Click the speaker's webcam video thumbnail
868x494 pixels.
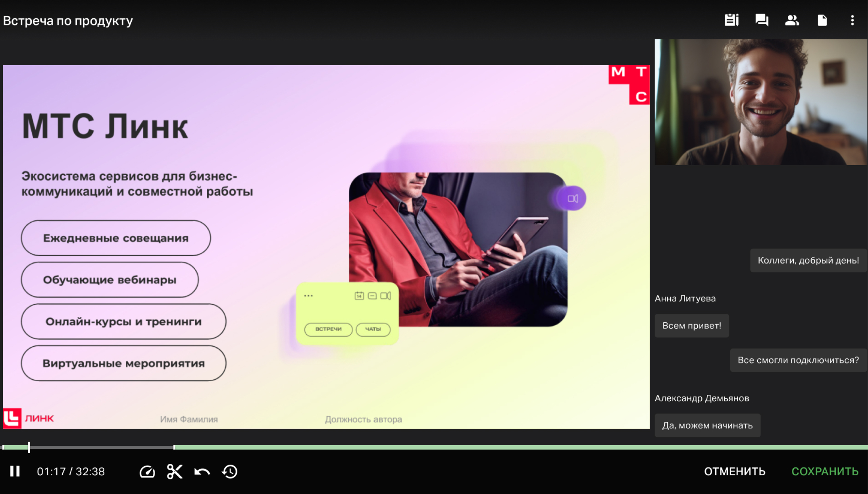coord(760,102)
